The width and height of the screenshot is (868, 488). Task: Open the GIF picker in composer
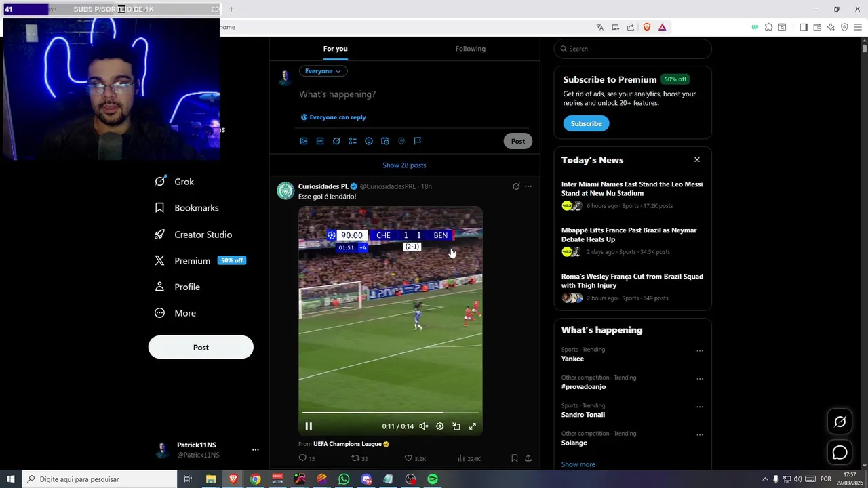click(320, 141)
